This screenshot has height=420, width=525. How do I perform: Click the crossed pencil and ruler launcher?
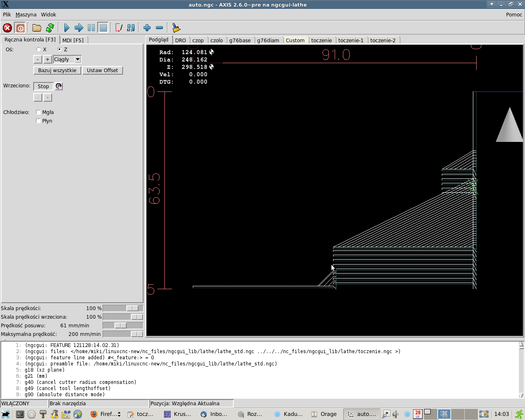pyautogui.click(x=66, y=414)
